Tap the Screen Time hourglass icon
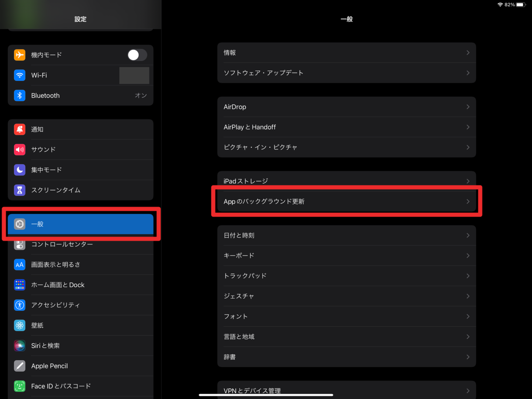This screenshot has height=399, width=532. [20, 190]
